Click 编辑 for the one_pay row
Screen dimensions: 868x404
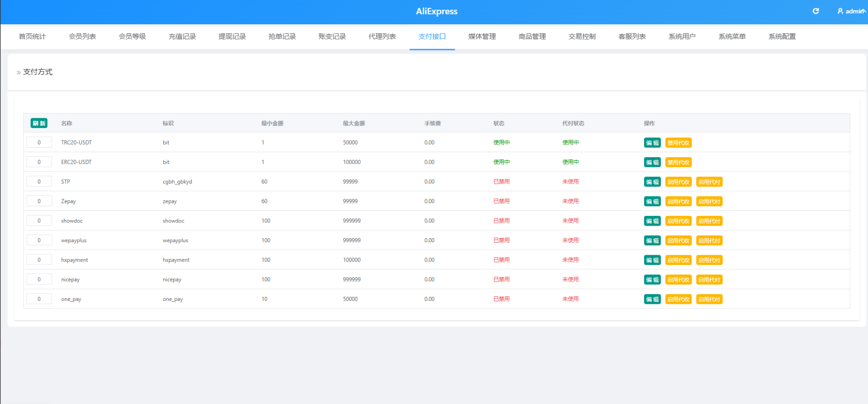tap(652, 299)
